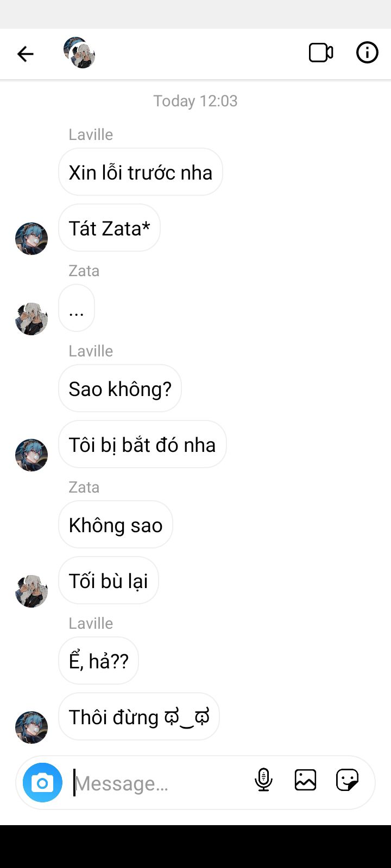Select the "Ể, hả??" message bubble
This screenshot has width=391, height=868.
point(98,661)
